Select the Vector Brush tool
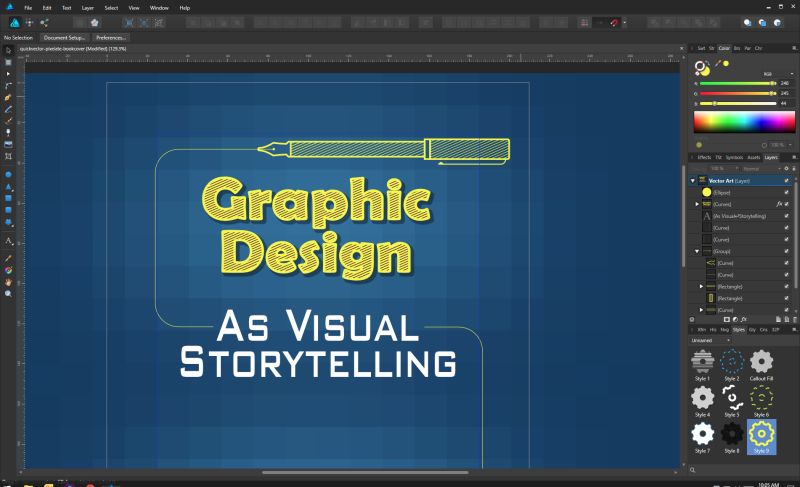 tap(8, 121)
